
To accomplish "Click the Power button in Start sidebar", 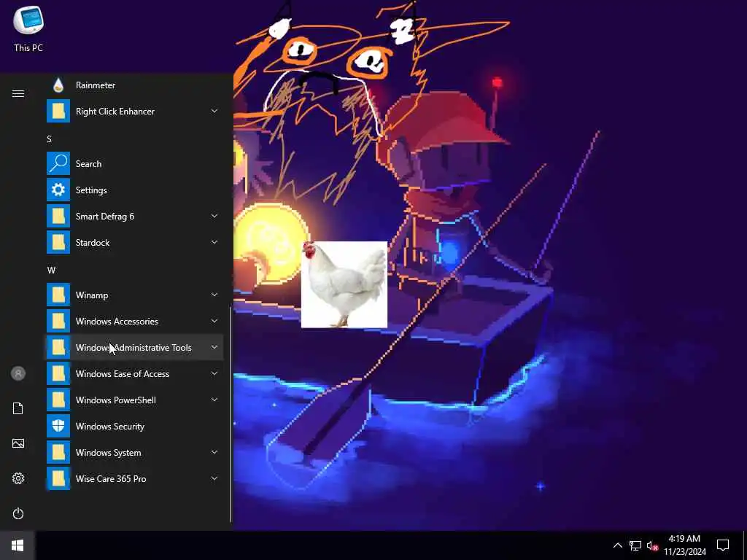I will coord(18,513).
